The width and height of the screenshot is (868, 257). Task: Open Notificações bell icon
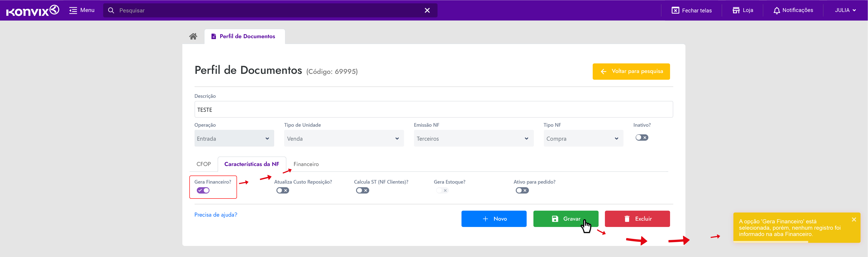[x=776, y=10]
